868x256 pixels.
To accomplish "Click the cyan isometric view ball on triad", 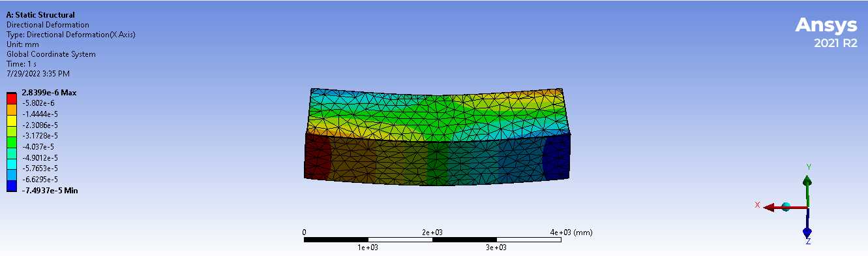I will click(x=786, y=207).
